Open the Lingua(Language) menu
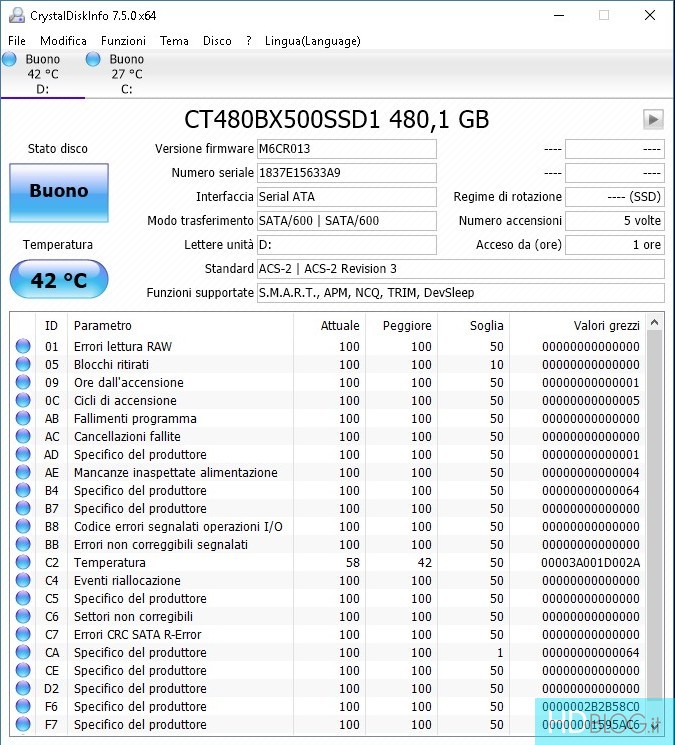Screen dimensions: 675x745 pos(312,41)
